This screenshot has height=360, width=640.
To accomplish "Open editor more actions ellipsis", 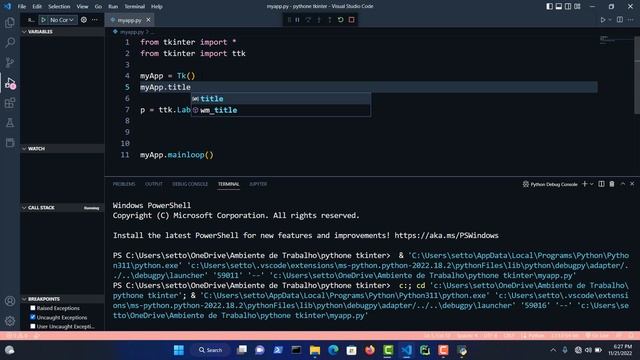I will tap(631, 20).
